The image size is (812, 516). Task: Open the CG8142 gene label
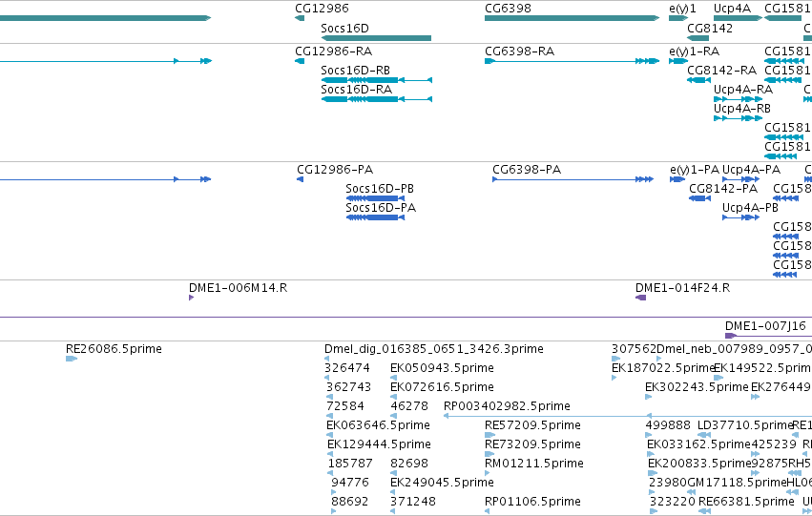710,28
